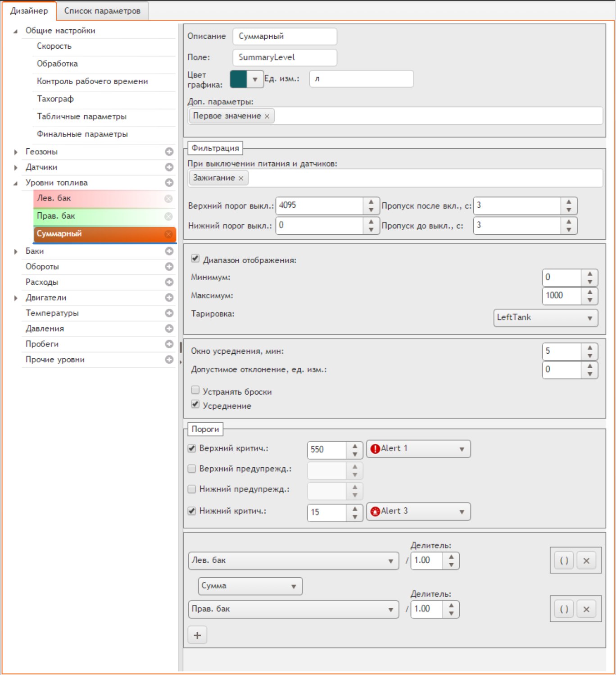Select Обработка in general settings
The image size is (616, 675).
tap(104, 64)
